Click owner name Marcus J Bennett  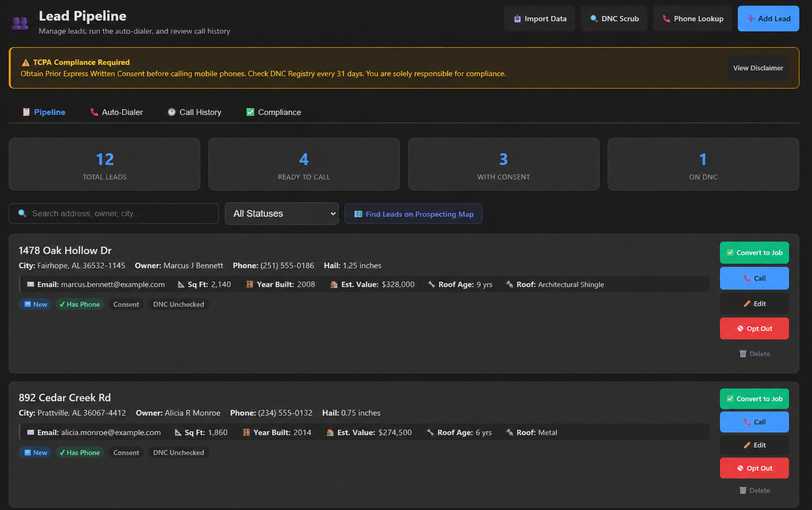click(x=193, y=266)
